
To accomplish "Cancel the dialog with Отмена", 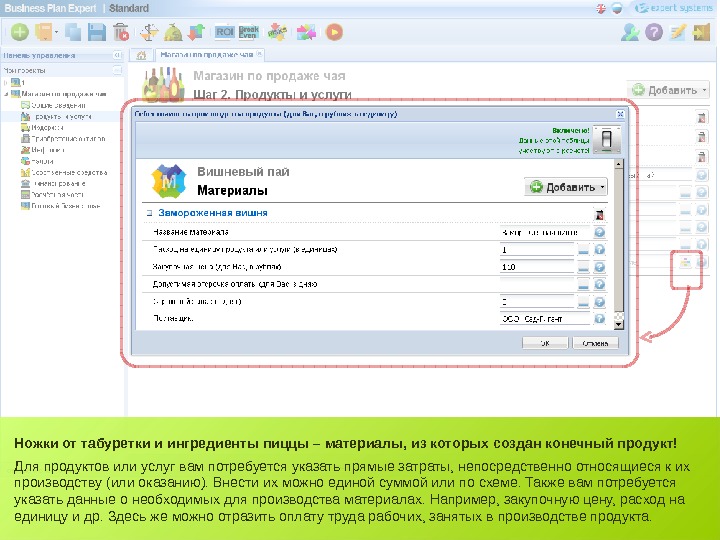I will coord(595,343).
